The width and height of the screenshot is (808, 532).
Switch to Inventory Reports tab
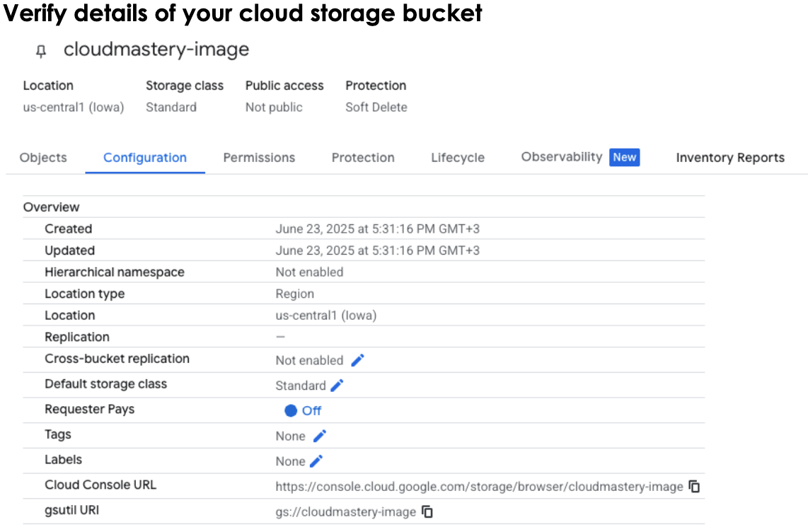(729, 157)
